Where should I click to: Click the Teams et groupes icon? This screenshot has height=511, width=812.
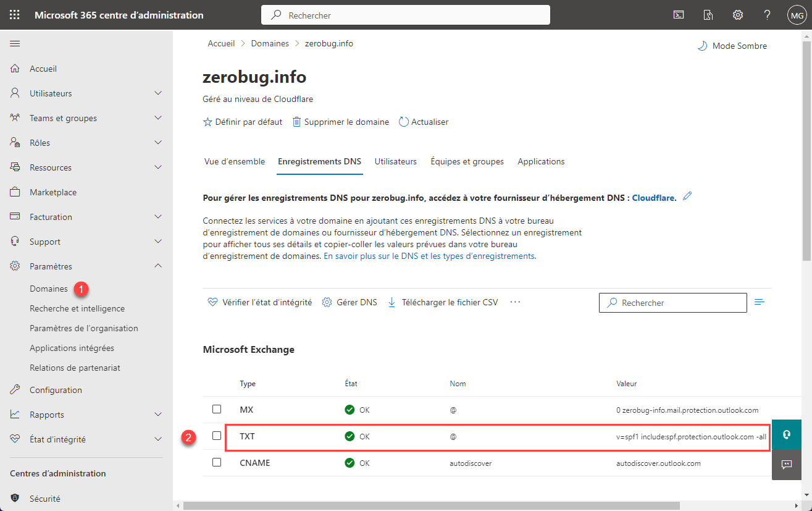[15, 118]
